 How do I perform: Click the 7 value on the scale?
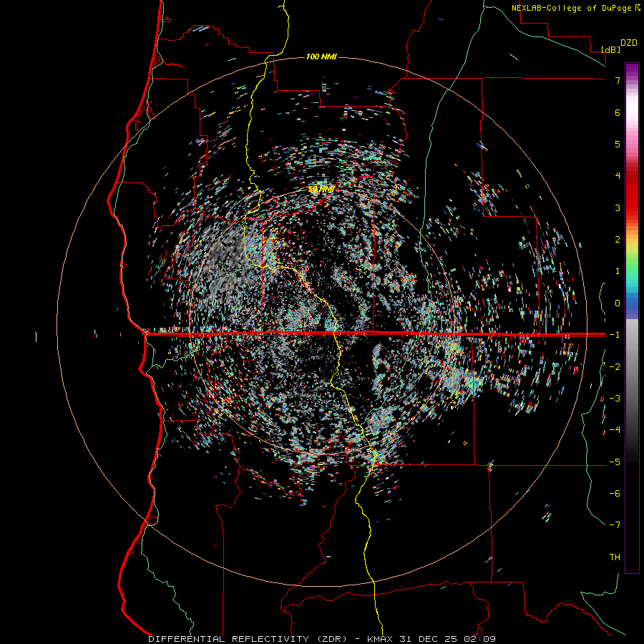(618, 80)
